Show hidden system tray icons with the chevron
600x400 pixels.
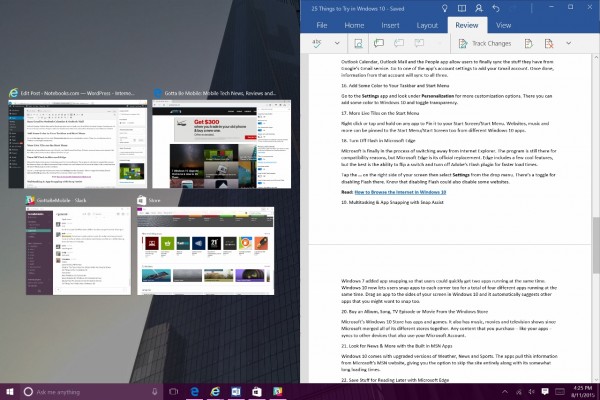(x=505, y=392)
